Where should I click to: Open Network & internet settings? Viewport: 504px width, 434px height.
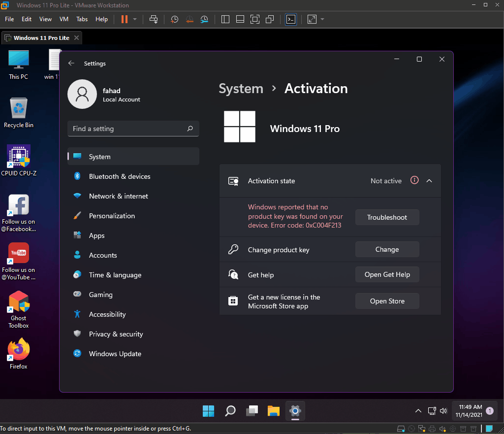[x=133, y=196]
